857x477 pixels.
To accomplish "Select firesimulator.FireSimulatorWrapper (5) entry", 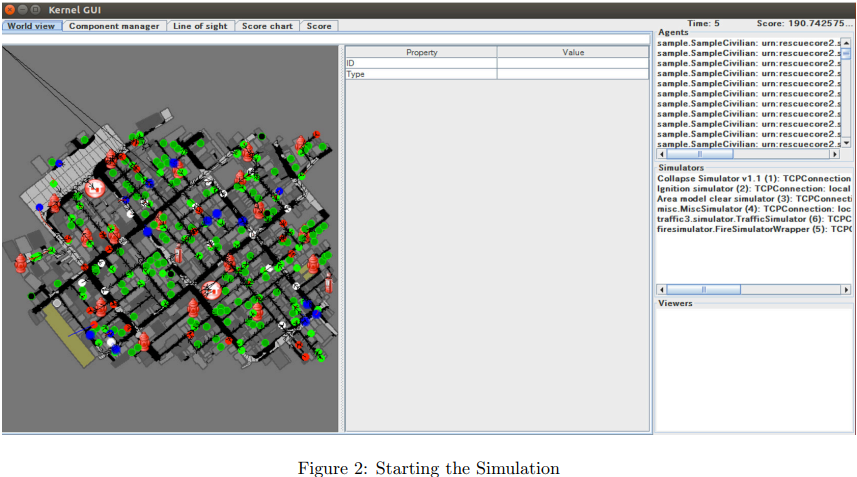I will 754,229.
